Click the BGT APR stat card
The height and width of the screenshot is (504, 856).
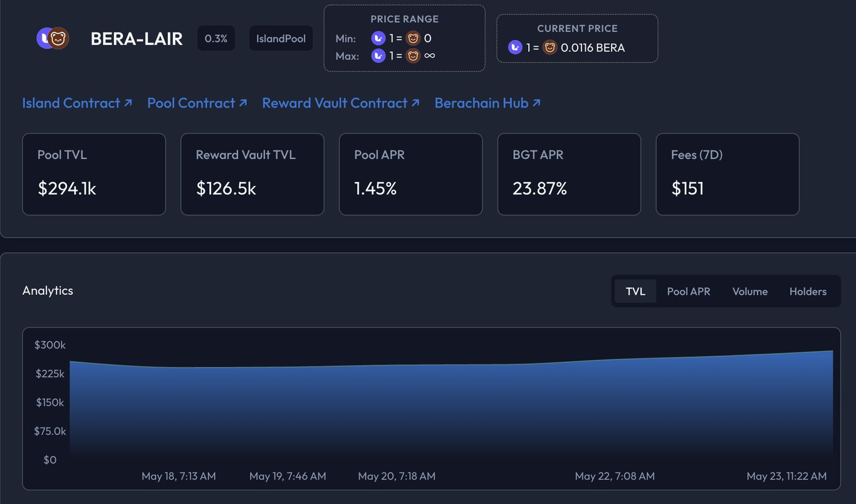coord(569,174)
